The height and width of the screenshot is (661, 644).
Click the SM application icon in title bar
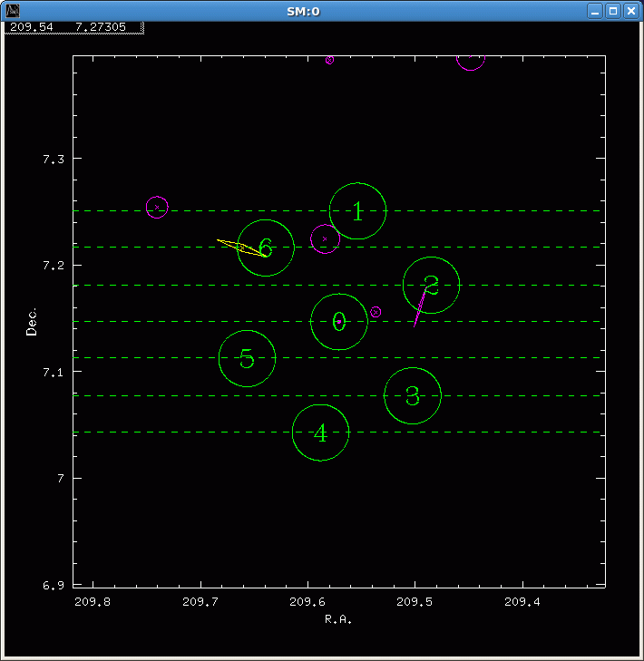[12, 11]
